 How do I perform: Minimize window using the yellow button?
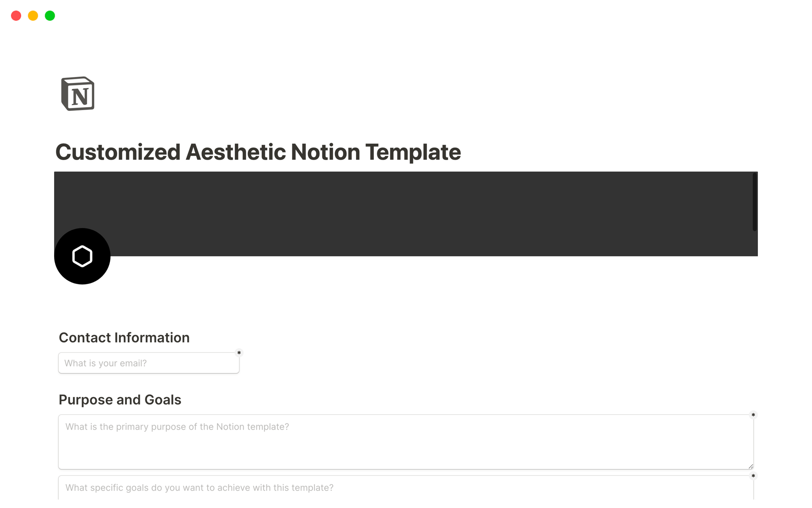click(33, 16)
